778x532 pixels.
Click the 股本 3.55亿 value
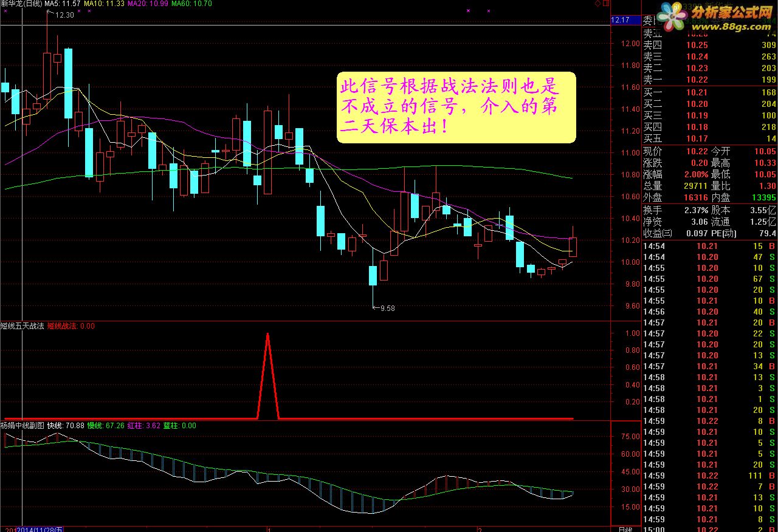[x=763, y=210]
